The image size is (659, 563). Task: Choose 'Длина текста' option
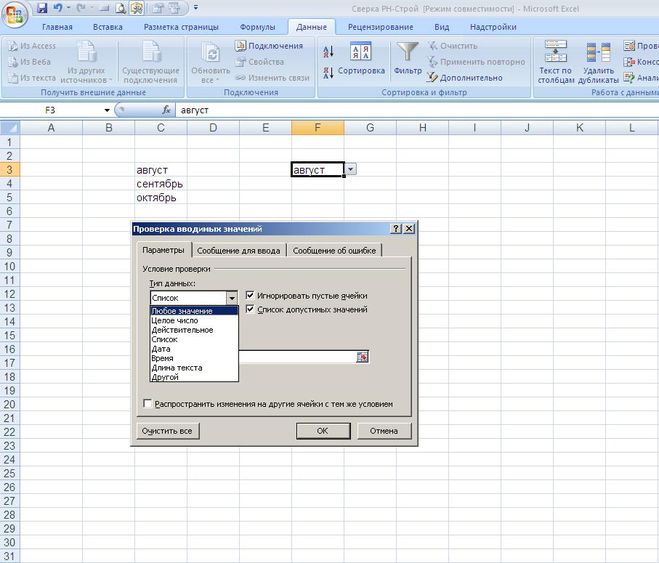(x=194, y=368)
